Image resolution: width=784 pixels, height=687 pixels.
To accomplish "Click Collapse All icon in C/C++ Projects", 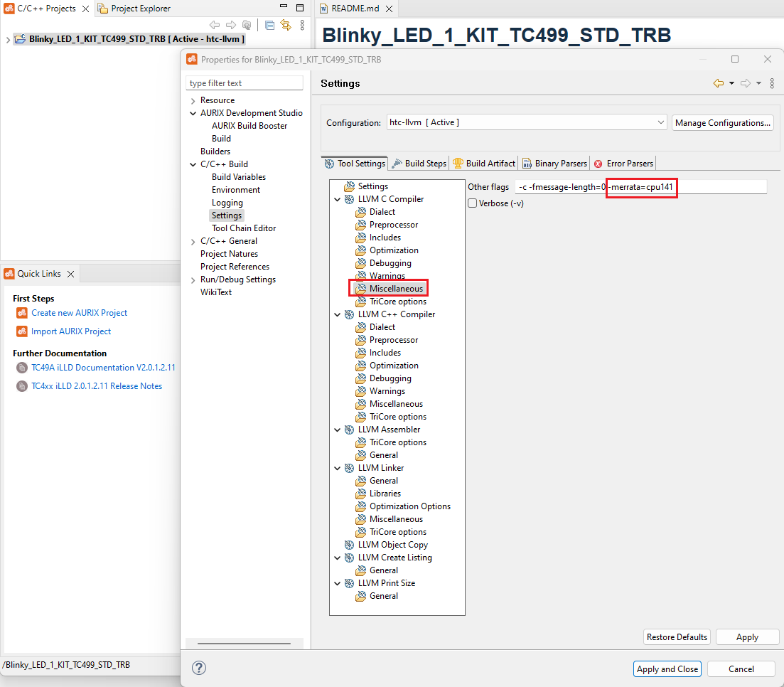I will point(269,25).
